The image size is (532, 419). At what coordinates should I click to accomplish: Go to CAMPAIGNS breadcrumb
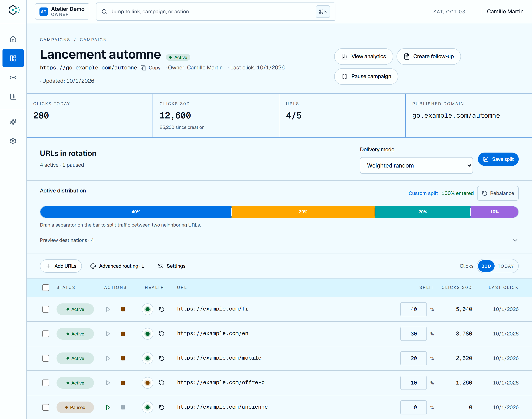tap(55, 40)
